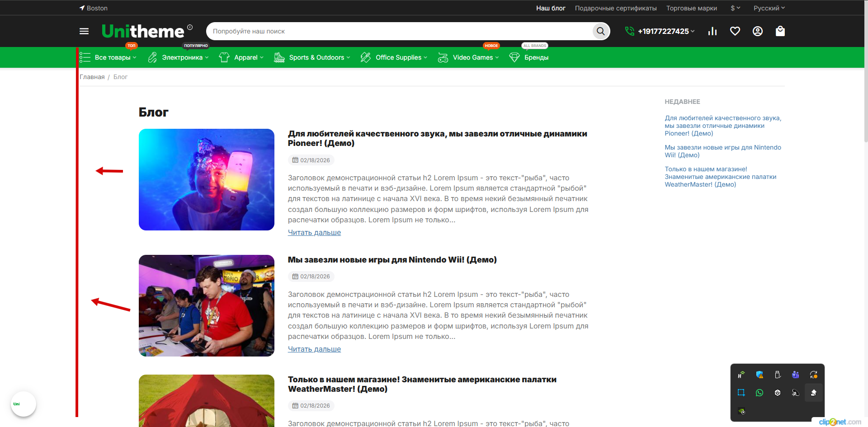Expand the phone number +19177227425 dropdown

[x=666, y=31]
